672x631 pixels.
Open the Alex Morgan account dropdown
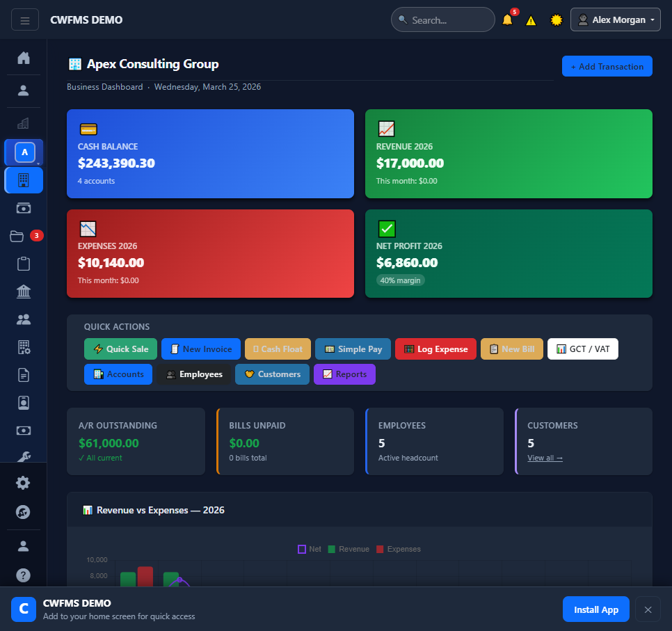[x=615, y=19]
